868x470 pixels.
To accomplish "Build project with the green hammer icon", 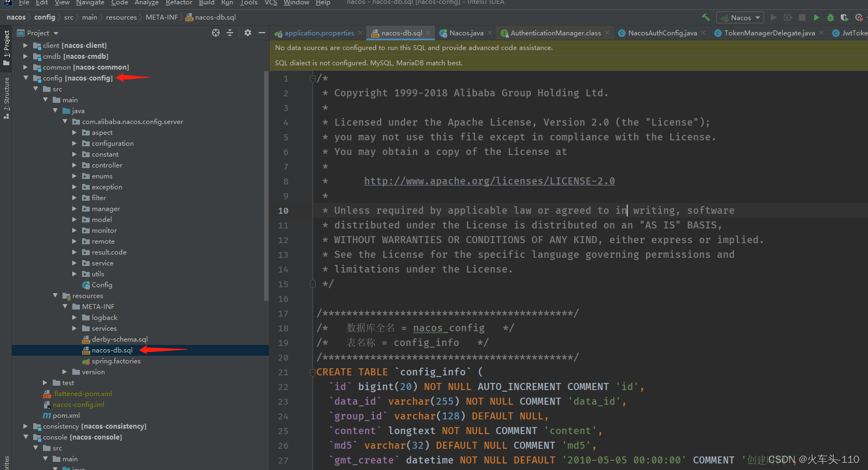I will [x=705, y=17].
